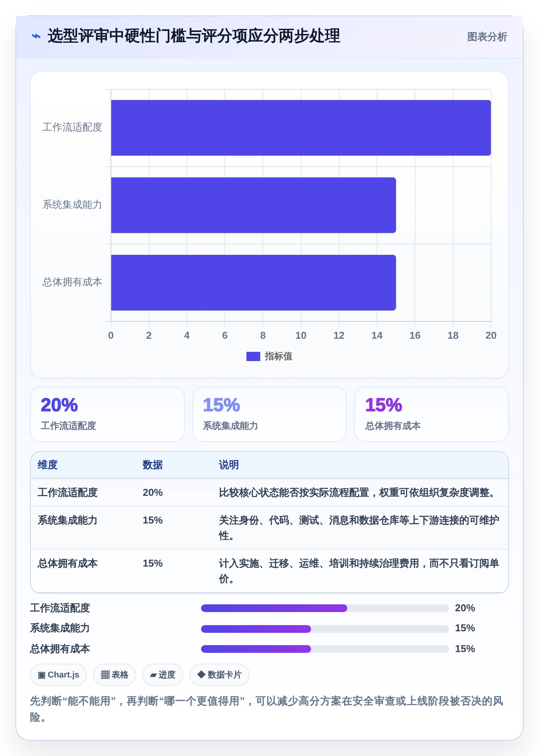Viewport: 539px width, 756px height.
Task: Select the 20% 工作流适配度 data card
Action: (x=107, y=414)
